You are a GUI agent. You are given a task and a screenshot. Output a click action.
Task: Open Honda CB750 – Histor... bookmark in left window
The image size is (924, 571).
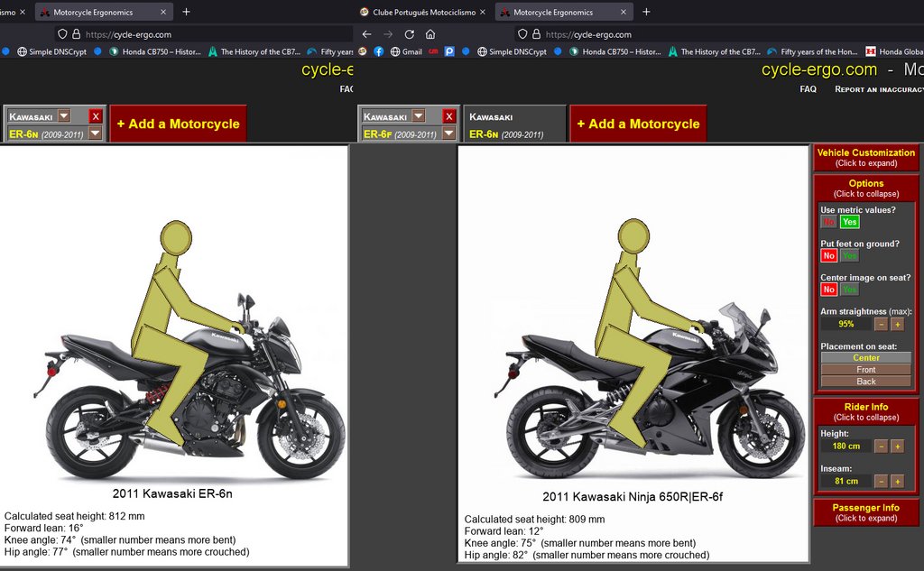click(x=155, y=51)
